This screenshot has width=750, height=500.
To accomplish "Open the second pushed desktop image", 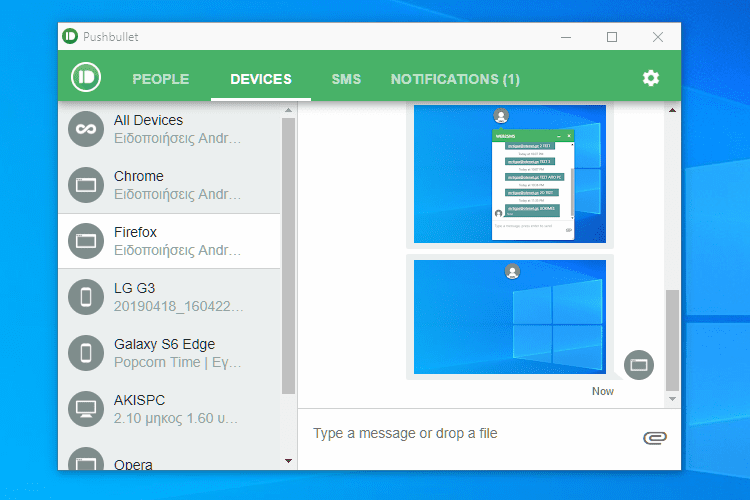I will click(510, 317).
